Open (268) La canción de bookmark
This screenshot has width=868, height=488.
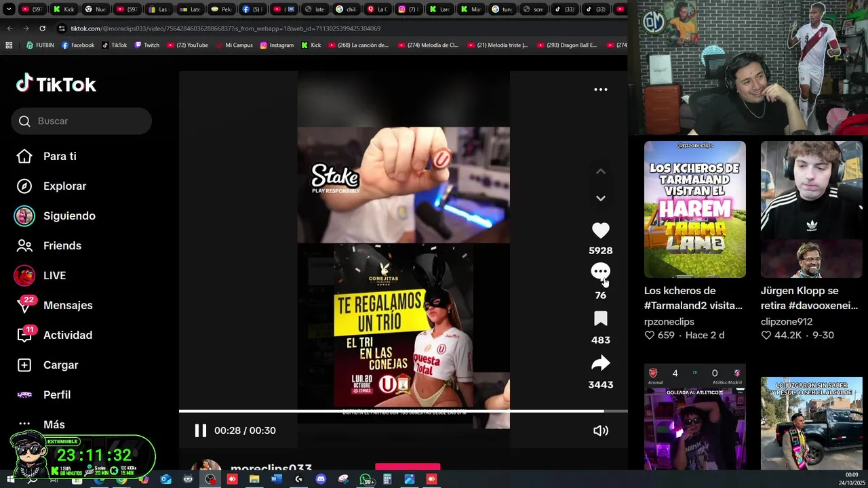[358, 45]
